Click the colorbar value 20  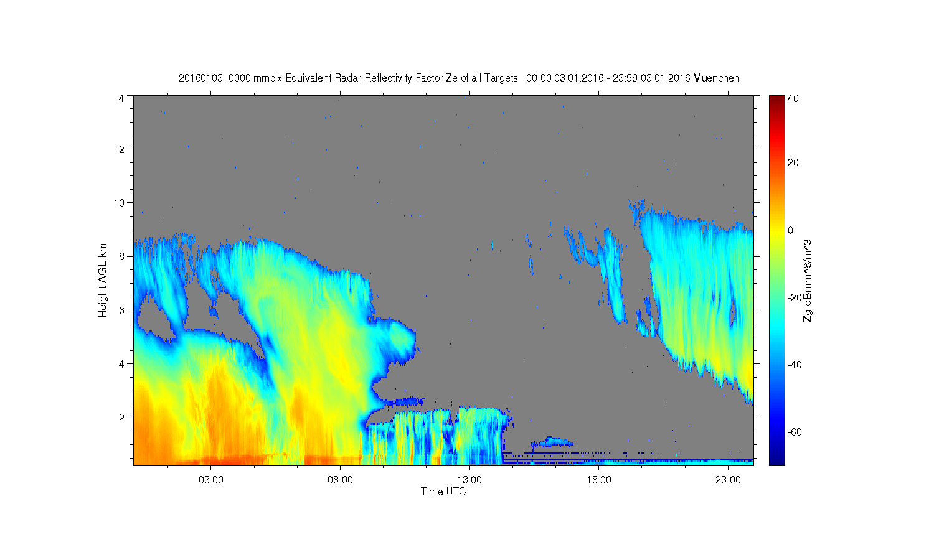coord(793,163)
